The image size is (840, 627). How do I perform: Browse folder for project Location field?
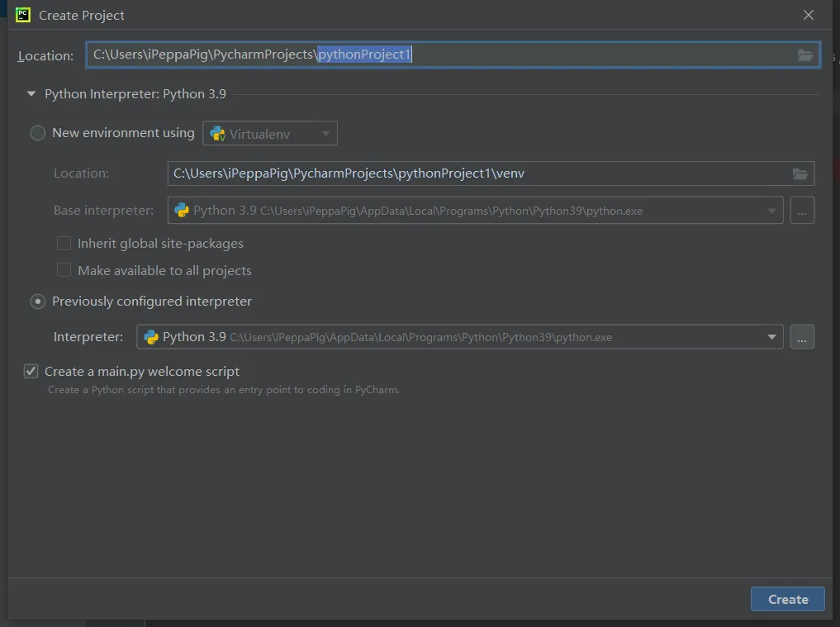(804, 55)
